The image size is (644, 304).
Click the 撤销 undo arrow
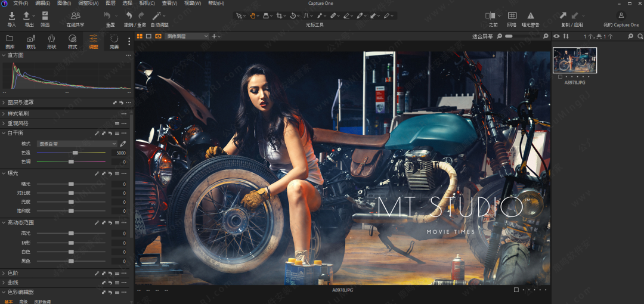tap(129, 16)
